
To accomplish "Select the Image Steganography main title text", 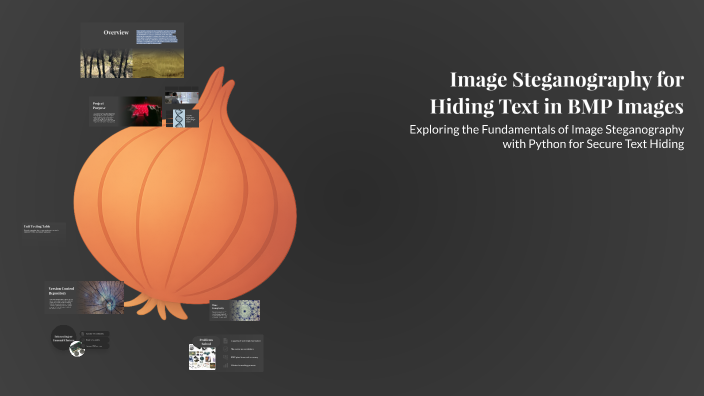I will click(x=557, y=93).
